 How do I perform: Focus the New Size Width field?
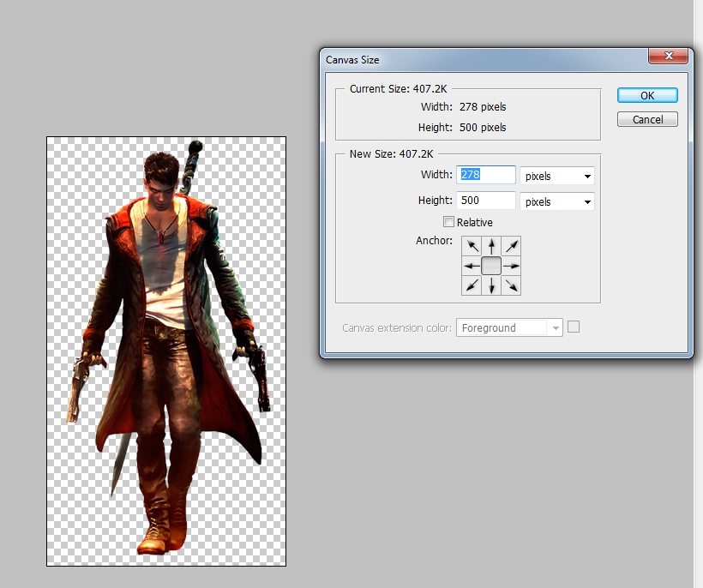pyautogui.click(x=486, y=175)
